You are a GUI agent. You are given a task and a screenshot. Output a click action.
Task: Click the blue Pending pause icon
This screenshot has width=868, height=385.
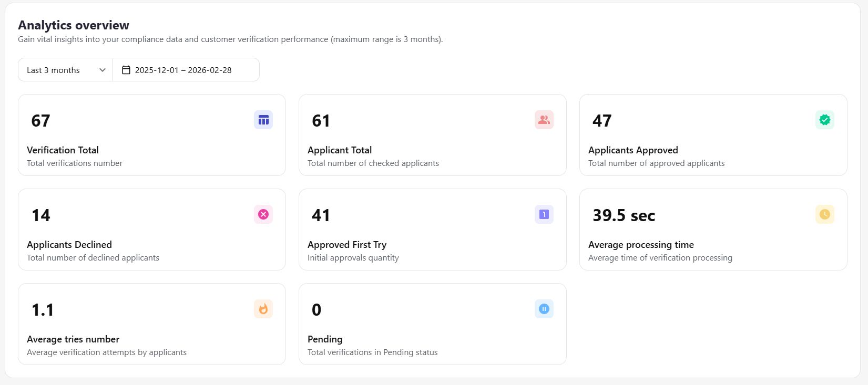pos(544,309)
